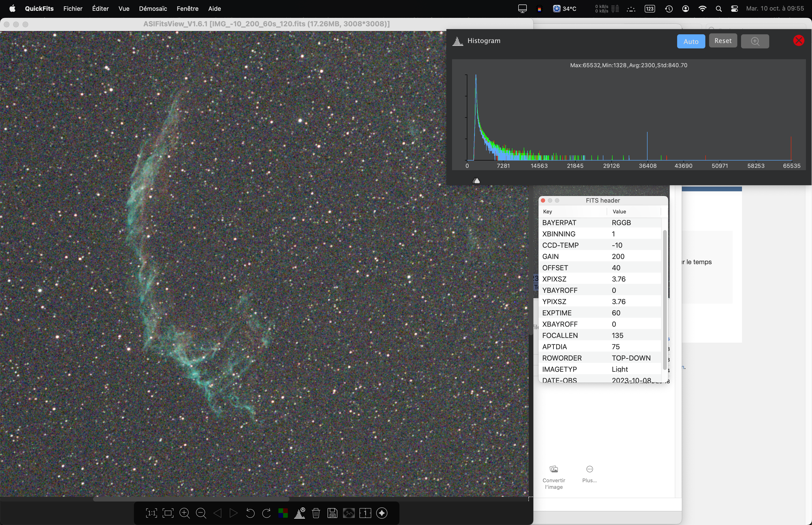Click the FITS header vertical scrollbar
812x525 pixels.
(664, 300)
